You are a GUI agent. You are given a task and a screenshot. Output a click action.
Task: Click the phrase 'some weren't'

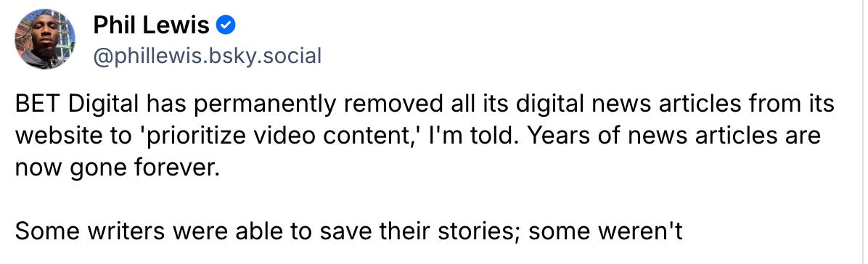[x=606, y=231]
